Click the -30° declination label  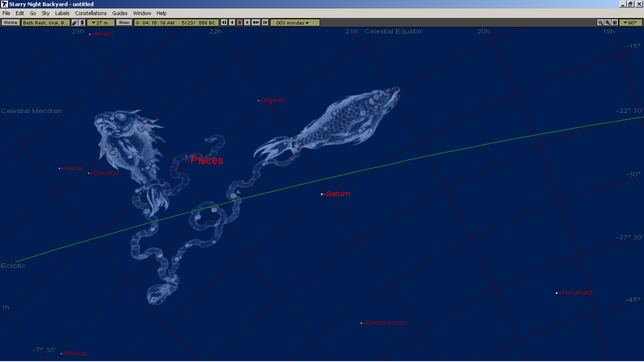633,174
